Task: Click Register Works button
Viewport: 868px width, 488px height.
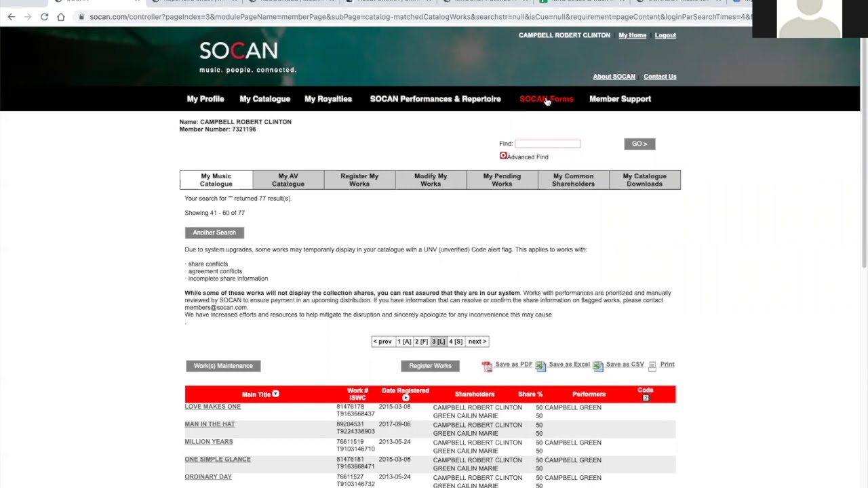Action: click(x=430, y=366)
